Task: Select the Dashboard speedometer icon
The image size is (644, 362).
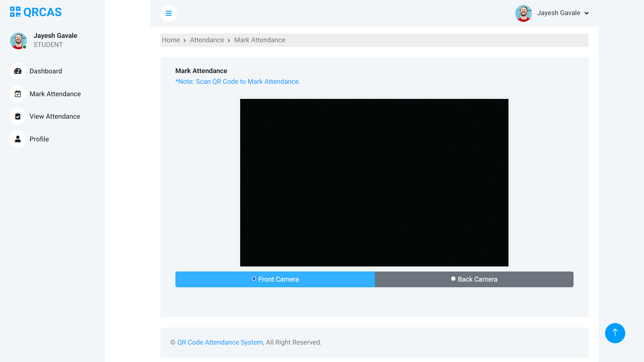Action: (x=17, y=71)
